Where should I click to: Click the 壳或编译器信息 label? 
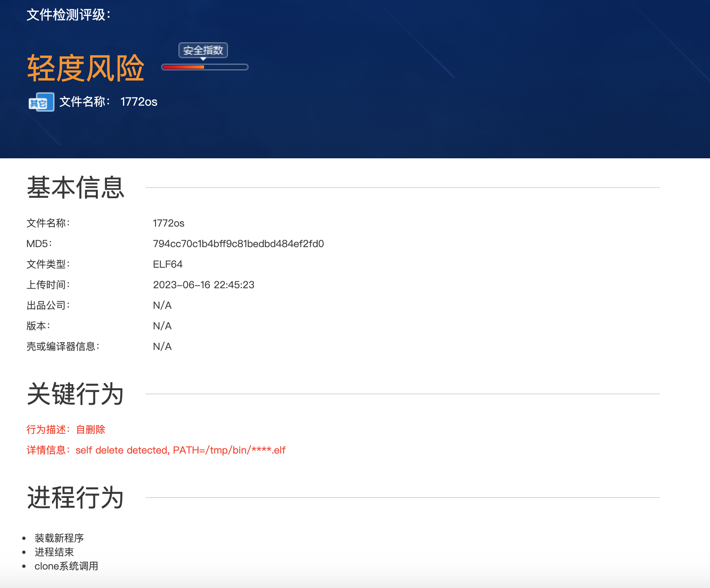[x=63, y=347]
